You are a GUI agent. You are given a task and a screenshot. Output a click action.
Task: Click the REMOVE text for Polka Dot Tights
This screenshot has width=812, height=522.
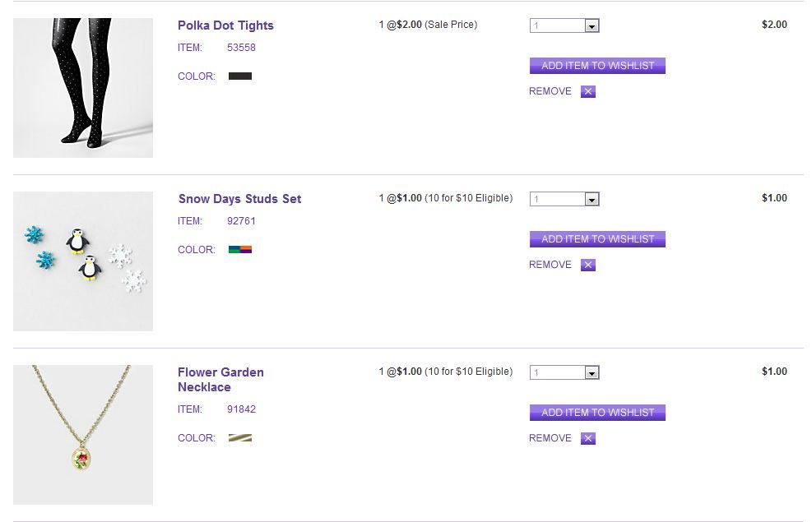(x=550, y=91)
